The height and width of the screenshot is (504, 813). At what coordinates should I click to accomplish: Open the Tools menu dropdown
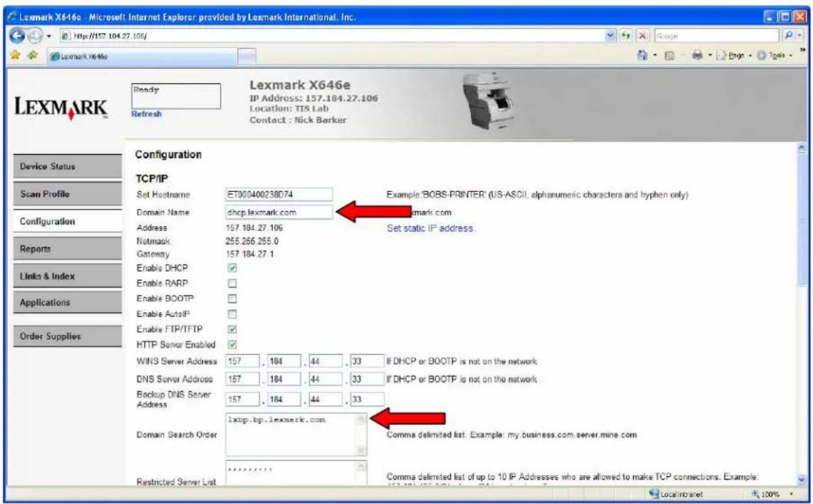click(x=776, y=56)
